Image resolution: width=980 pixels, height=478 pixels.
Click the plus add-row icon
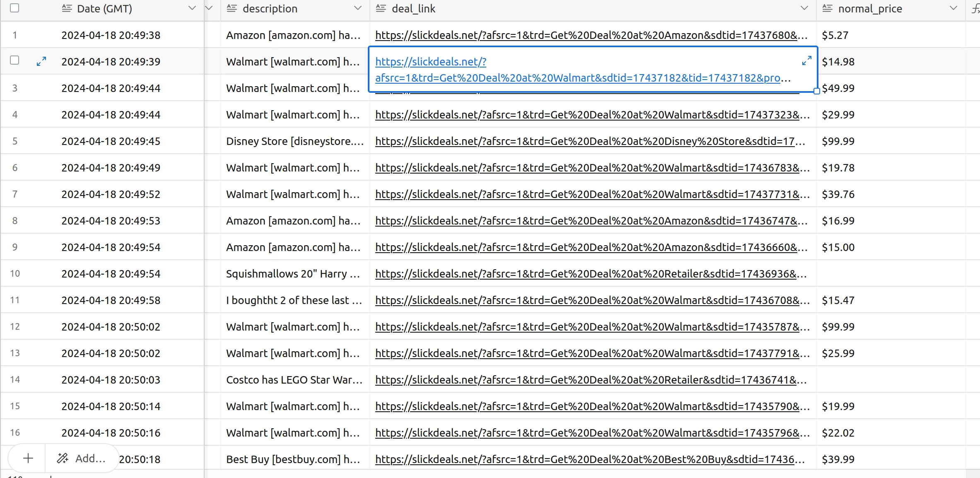[28, 458]
